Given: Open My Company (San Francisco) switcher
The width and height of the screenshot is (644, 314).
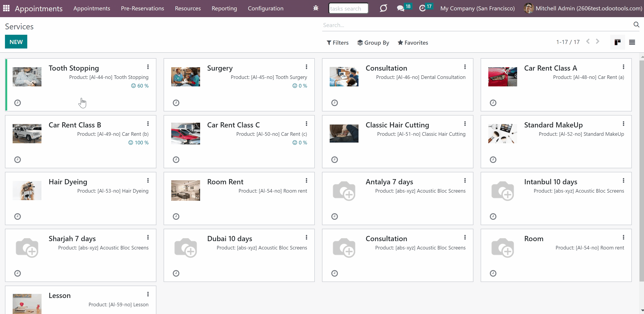Looking at the screenshot, I should (477, 8).
